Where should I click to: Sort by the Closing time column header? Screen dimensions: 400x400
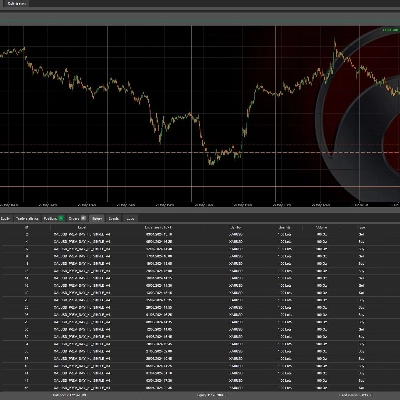159,227
